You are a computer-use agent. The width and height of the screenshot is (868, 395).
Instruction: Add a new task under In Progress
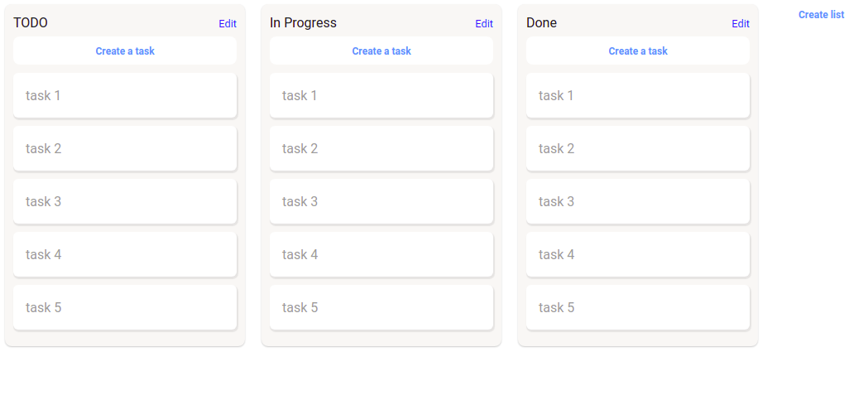coord(381,51)
